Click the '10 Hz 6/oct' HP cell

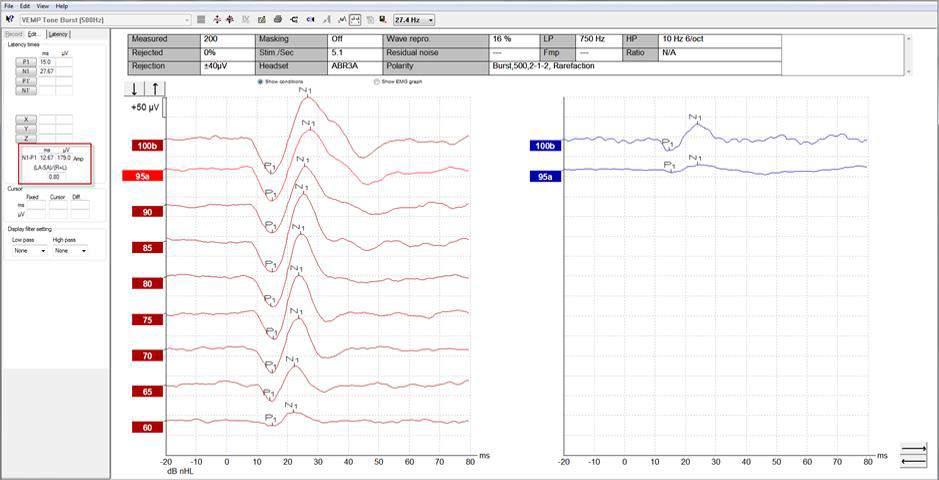pos(719,39)
